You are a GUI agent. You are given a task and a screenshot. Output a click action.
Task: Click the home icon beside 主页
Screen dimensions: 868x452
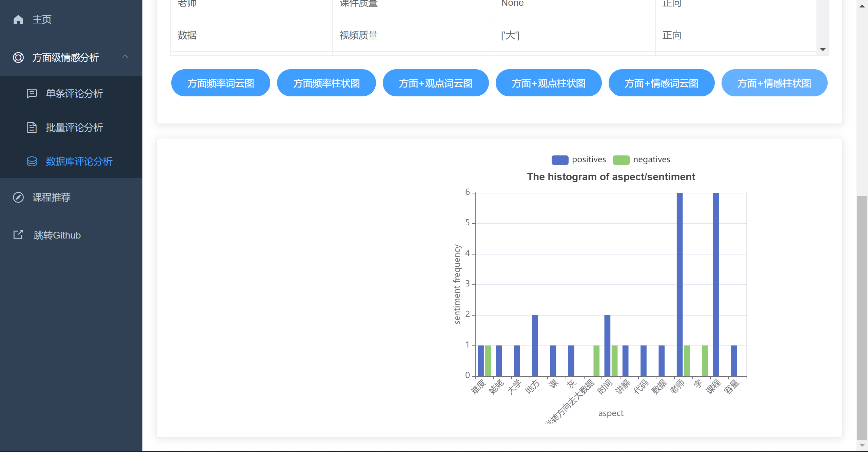pyautogui.click(x=18, y=20)
